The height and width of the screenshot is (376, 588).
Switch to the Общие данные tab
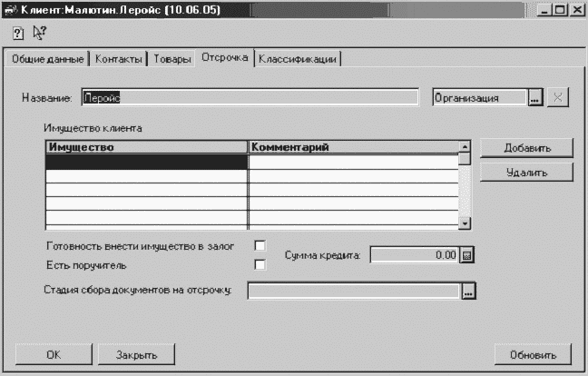pyautogui.click(x=47, y=59)
